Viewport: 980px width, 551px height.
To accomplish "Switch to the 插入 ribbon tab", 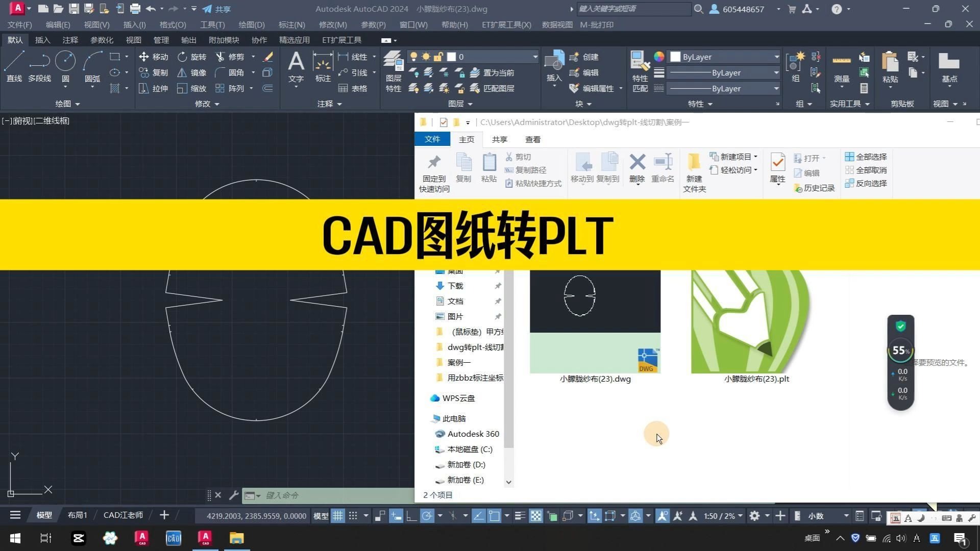I will coord(42,40).
